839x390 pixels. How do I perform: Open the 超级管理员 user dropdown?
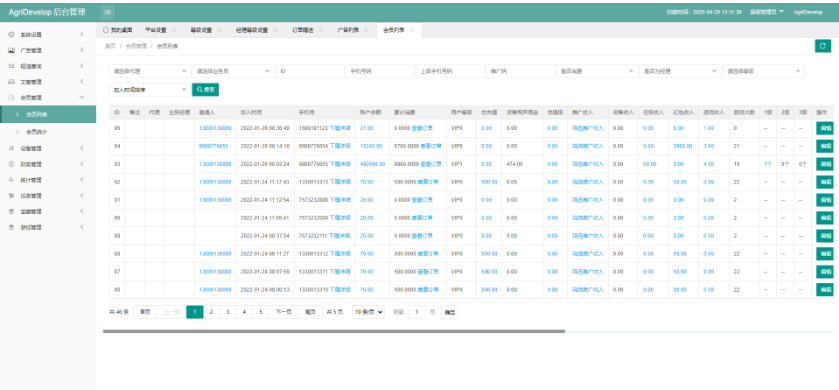(x=767, y=12)
